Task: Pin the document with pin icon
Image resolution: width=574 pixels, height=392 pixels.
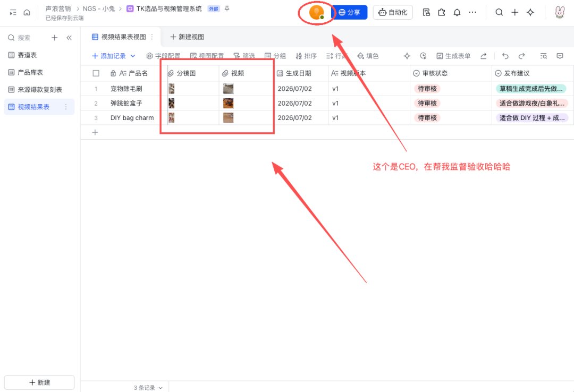Action: (x=227, y=8)
